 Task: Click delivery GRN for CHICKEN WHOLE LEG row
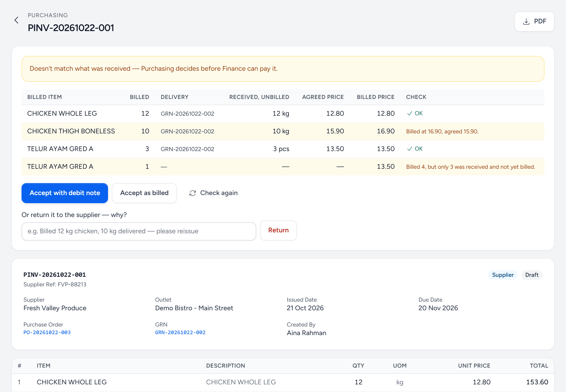(187, 114)
